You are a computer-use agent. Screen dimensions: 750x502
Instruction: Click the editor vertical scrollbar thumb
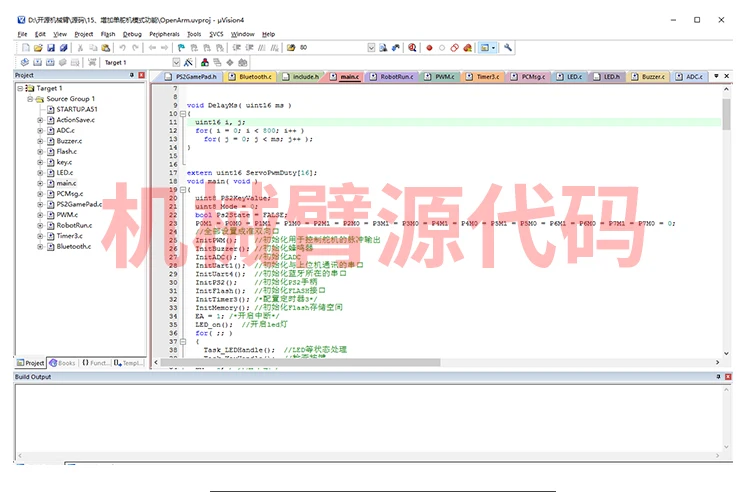[727, 115]
